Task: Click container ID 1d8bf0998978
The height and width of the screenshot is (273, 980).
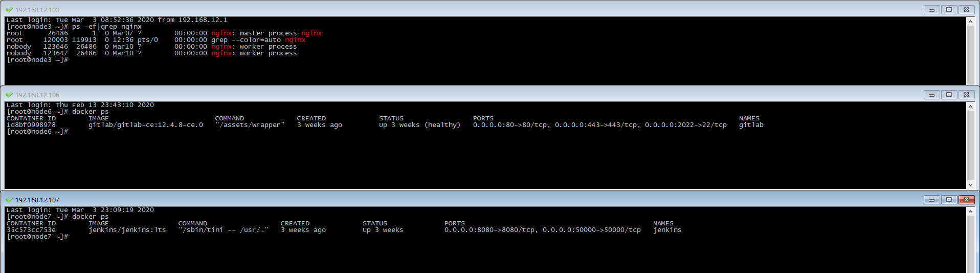Action: [x=31, y=125]
